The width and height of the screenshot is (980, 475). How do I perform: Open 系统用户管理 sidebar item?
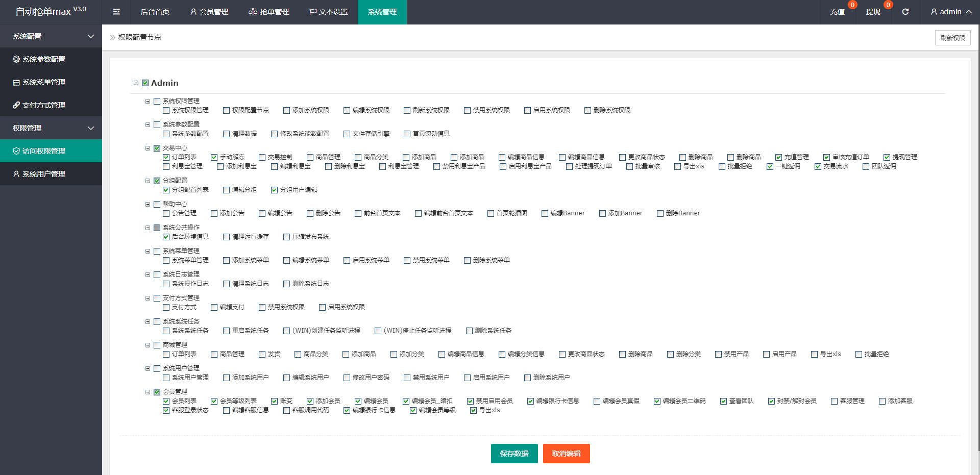51,174
